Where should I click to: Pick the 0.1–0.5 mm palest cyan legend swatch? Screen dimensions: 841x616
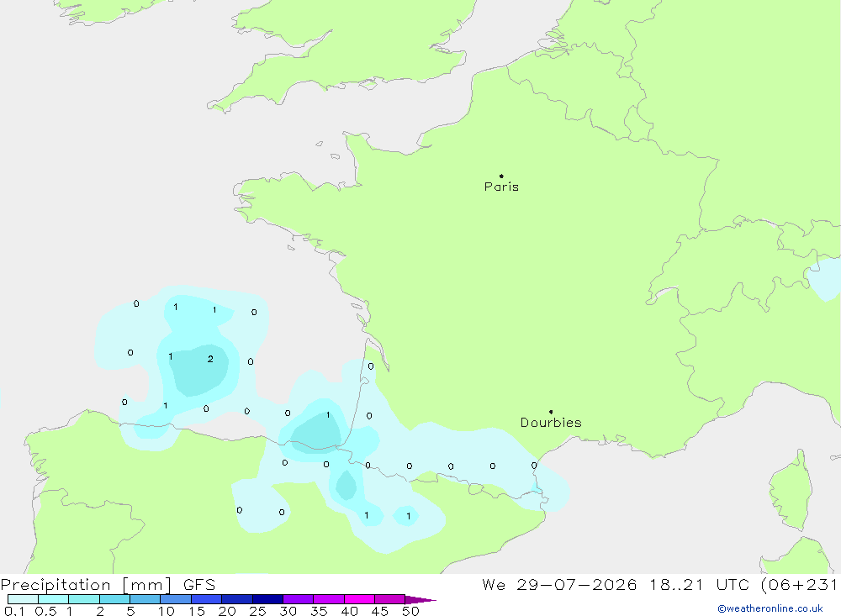[23, 599]
